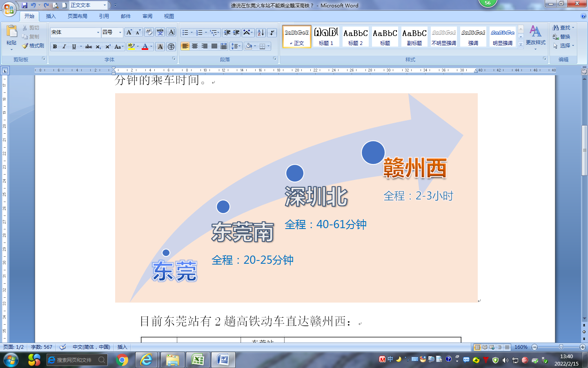Open phonetic guide (wén) tool
Image resolution: width=588 pixels, height=368 pixels.
[160, 32]
